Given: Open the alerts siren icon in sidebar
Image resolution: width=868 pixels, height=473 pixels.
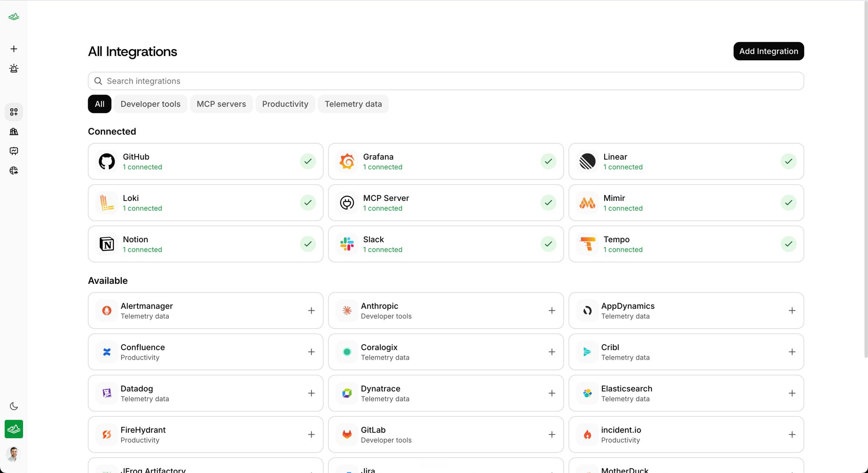Looking at the screenshot, I should click(14, 69).
